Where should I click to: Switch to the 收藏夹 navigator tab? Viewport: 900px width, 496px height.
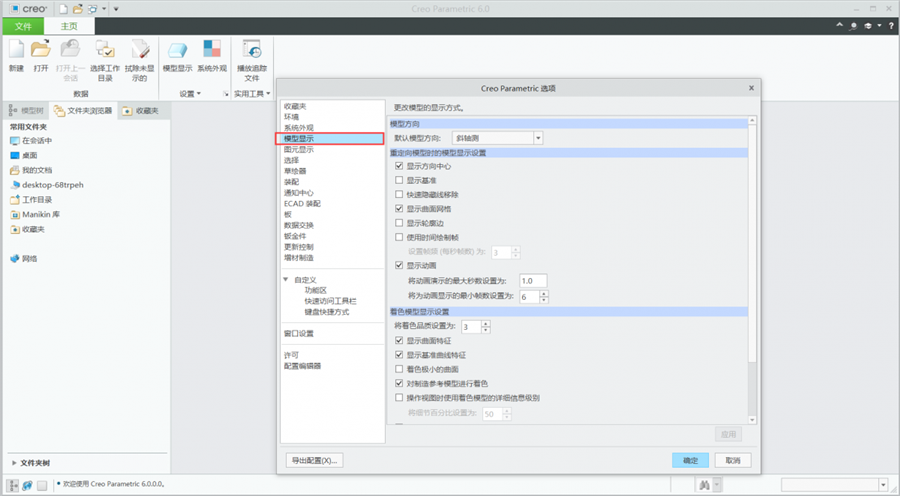[141, 111]
